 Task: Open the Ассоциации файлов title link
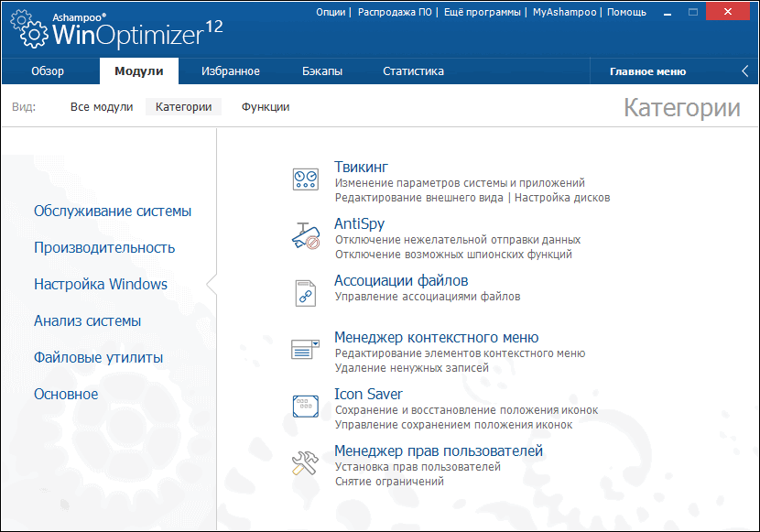[401, 280]
